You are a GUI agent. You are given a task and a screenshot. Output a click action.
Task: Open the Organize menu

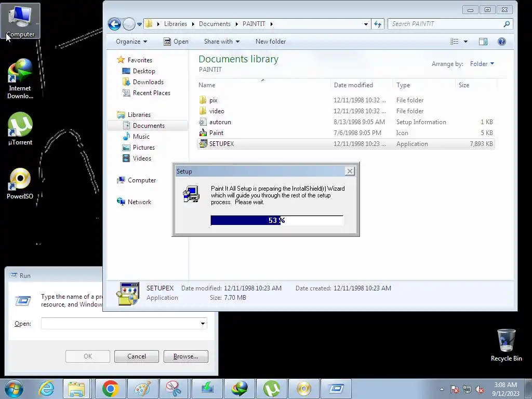[x=131, y=42]
